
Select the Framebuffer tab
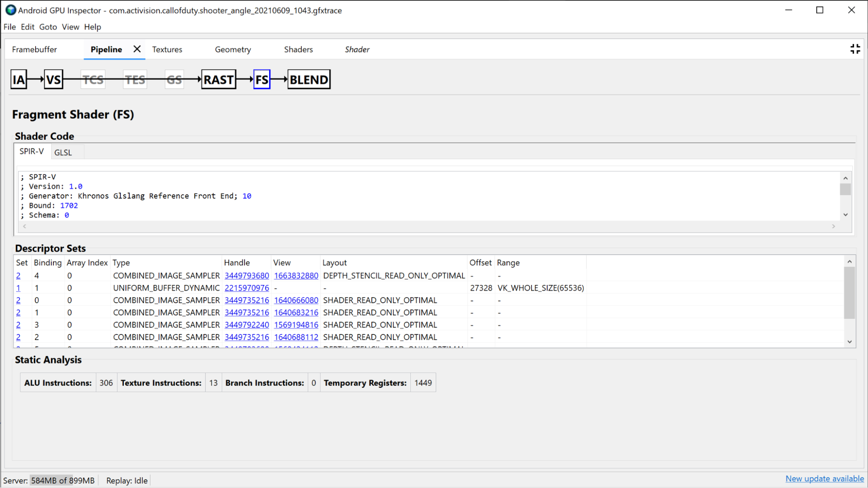pyautogui.click(x=35, y=49)
